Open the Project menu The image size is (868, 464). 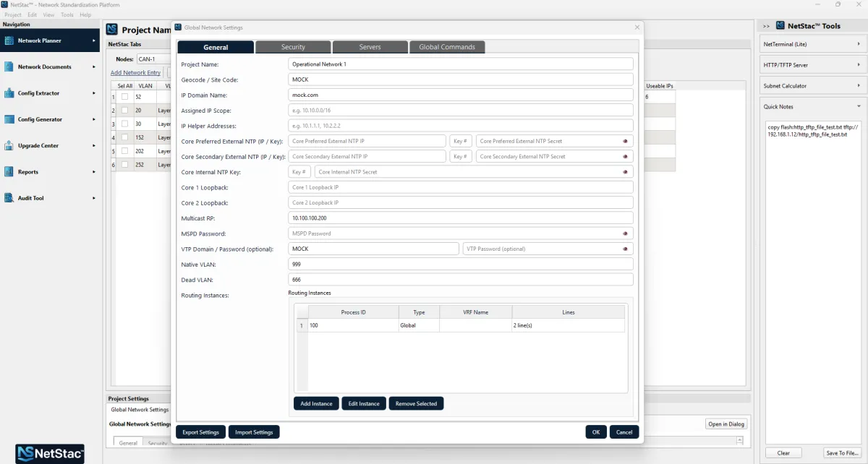click(x=13, y=14)
